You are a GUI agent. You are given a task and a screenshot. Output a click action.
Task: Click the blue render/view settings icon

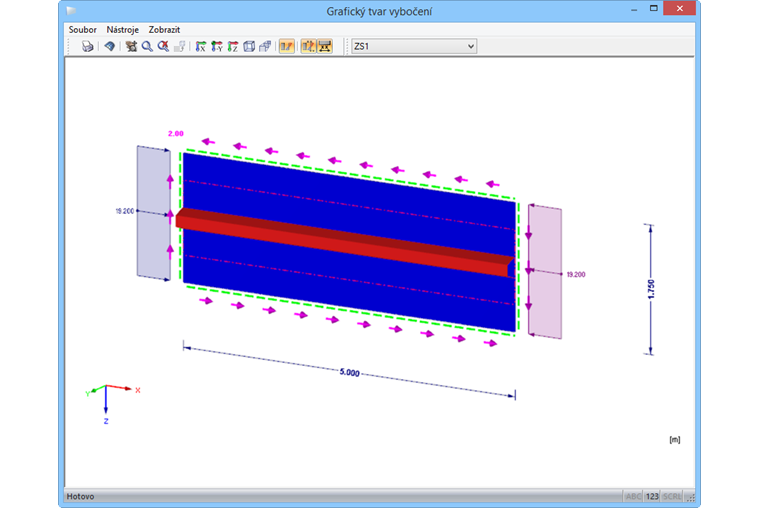point(110,47)
